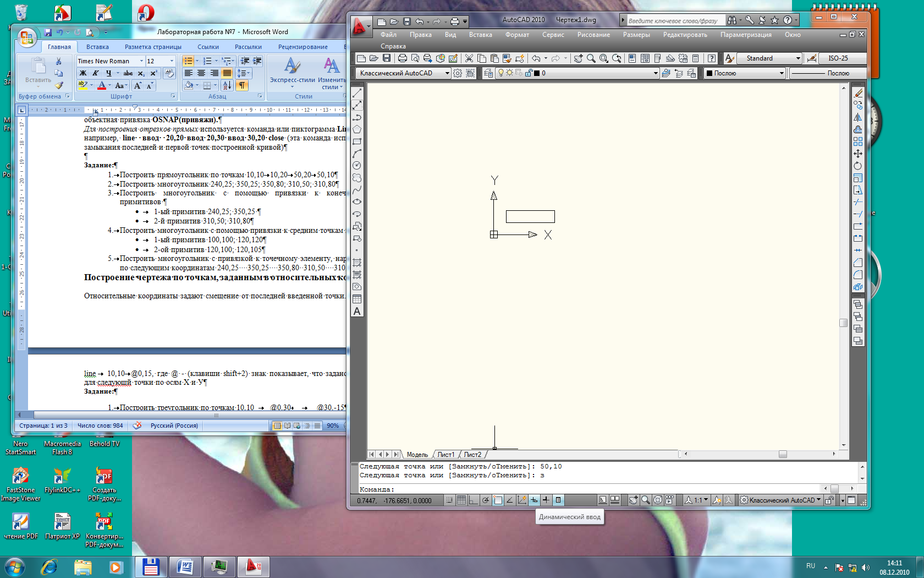The width and height of the screenshot is (924, 578).
Task: Click the Format Painter brush in Word
Action: click(x=59, y=85)
